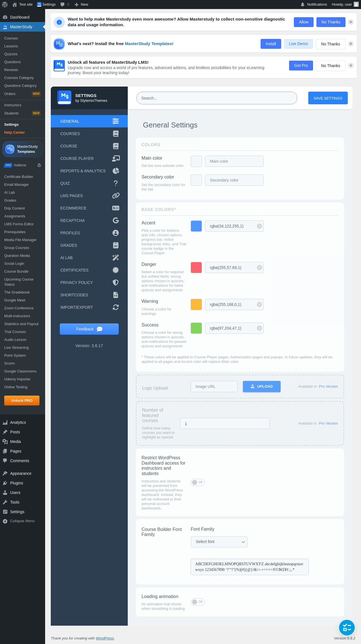This screenshot has width=361, height=644.
Task: Click the Upload logo button
Action: click(x=262, y=387)
